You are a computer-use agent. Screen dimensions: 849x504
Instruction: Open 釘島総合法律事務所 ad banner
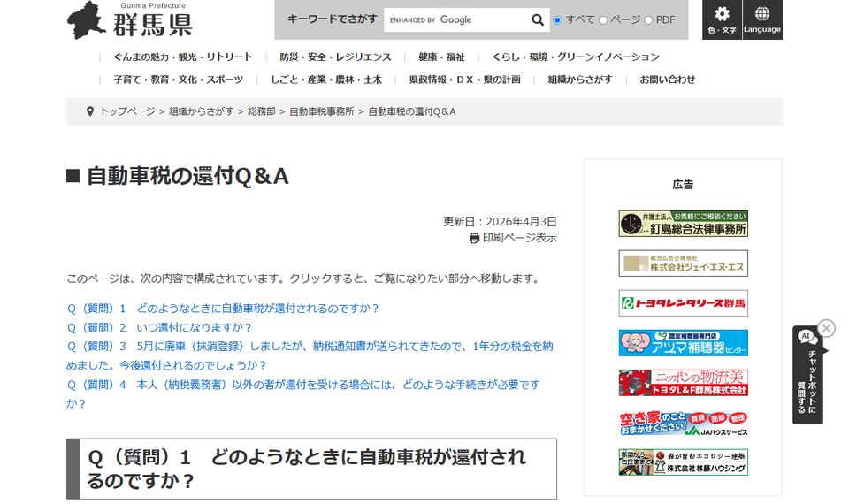(683, 224)
